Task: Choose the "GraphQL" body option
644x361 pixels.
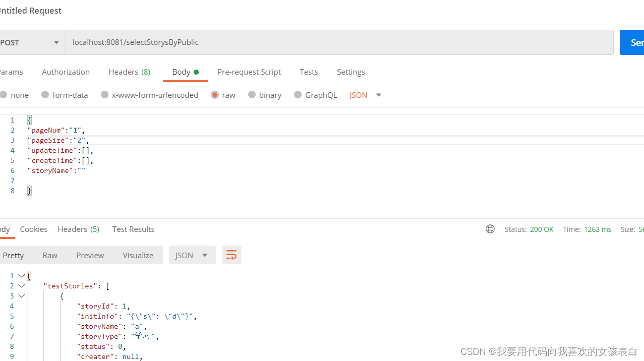Action: [315, 94]
